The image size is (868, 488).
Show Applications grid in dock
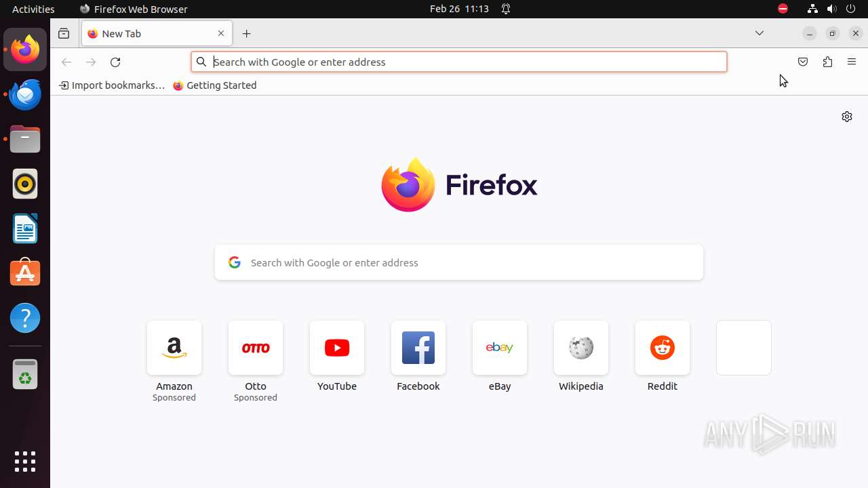[x=25, y=462]
